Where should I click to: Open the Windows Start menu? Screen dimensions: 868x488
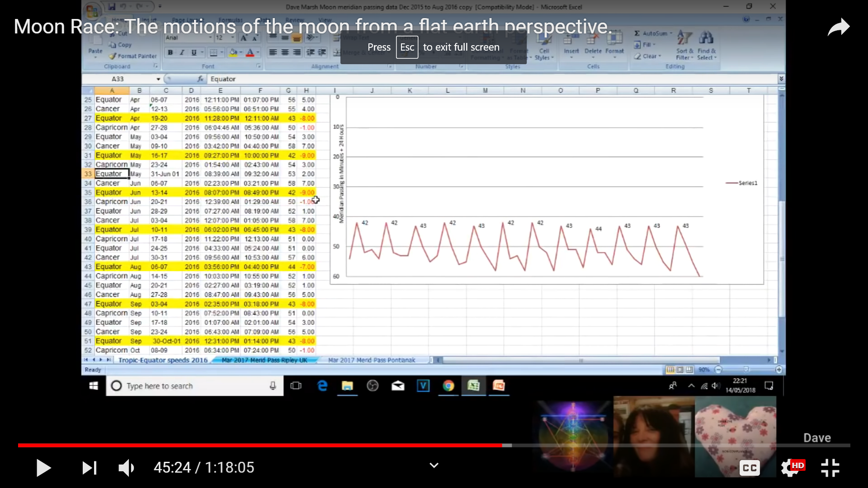tap(94, 386)
